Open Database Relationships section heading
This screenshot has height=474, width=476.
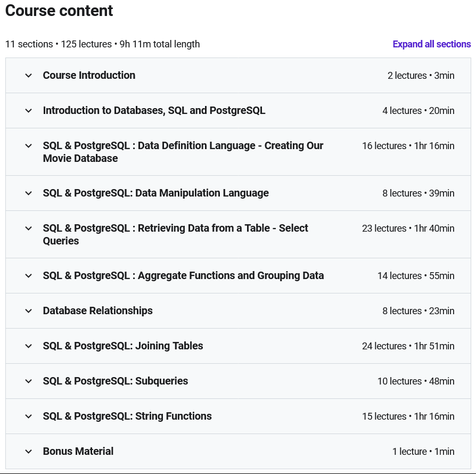click(98, 310)
